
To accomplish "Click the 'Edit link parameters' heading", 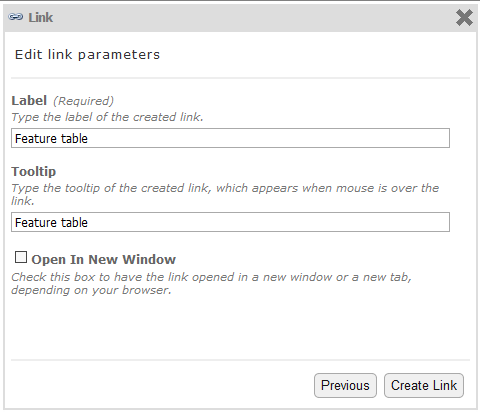I will (x=87, y=55).
